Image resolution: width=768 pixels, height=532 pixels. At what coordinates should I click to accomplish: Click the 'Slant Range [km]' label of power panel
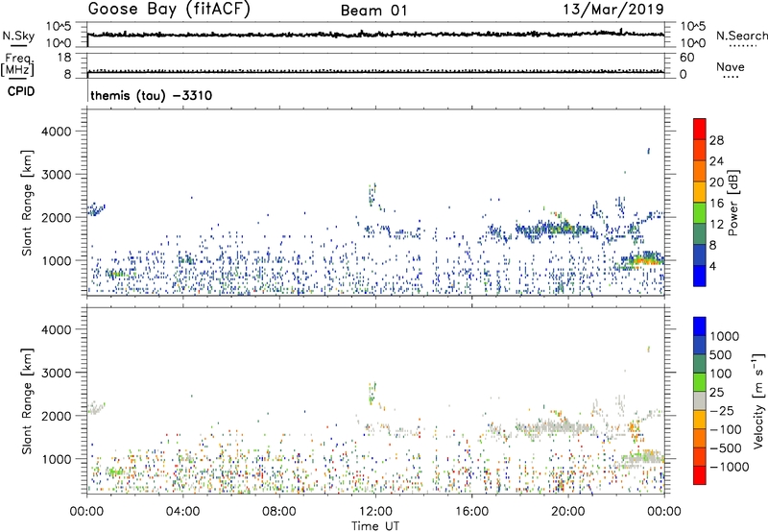(27, 203)
